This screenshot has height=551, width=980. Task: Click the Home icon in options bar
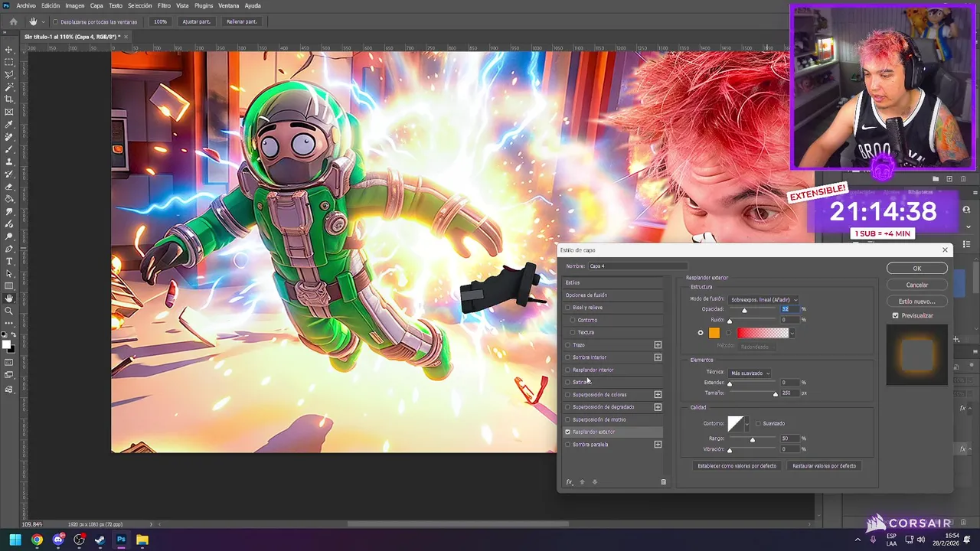[x=13, y=21]
